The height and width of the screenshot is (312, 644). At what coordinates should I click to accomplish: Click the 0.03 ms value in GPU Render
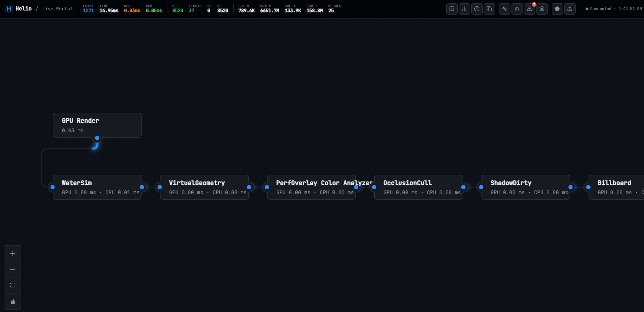coord(73,131)
